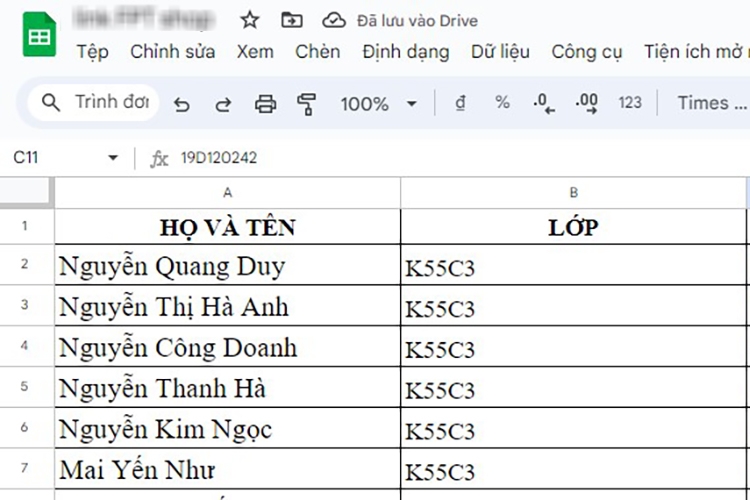Increase decimal places
Screen dimensions: 750x500
click(x=586, y=103)
